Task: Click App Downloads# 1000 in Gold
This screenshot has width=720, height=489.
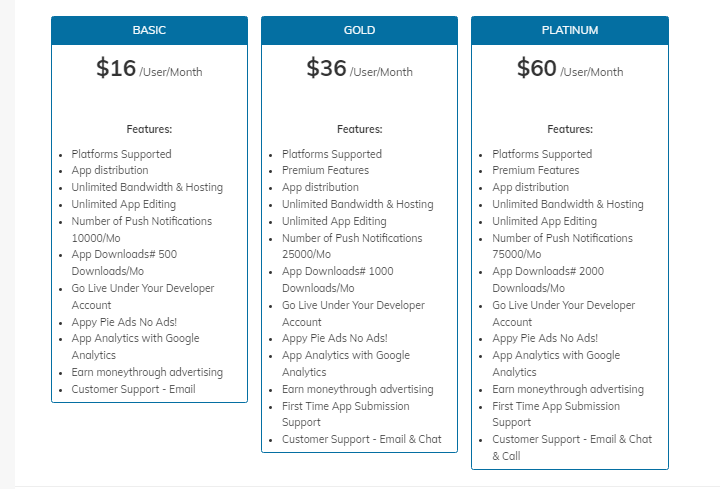Action: tap(338, 280)
